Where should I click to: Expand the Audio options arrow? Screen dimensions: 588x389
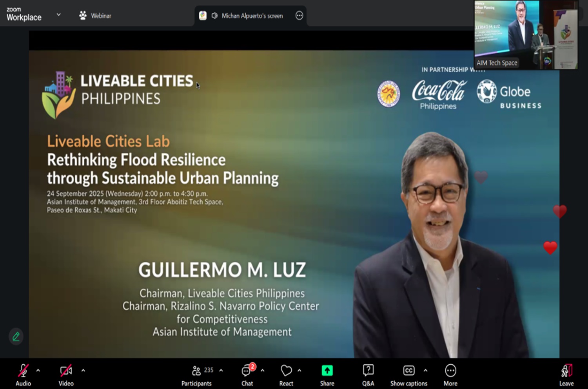[x=38, y=370]
